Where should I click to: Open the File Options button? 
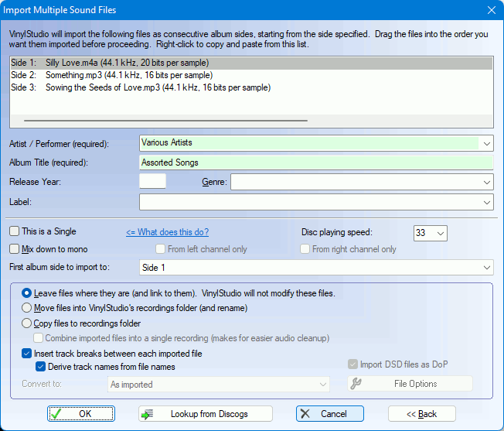coord(410,384)
